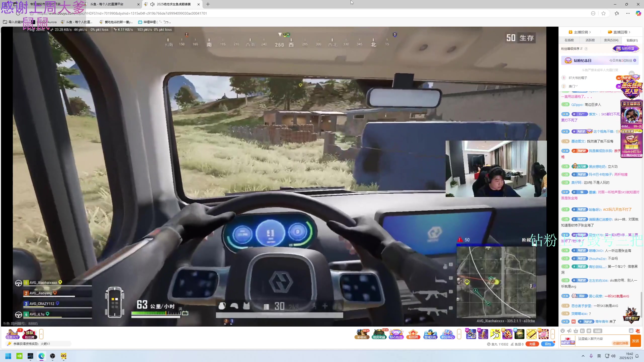The width and height of the screenshot is (644, 362).
Task: Send the pointing hand 赞 gift
Action: tap(495, 334)
